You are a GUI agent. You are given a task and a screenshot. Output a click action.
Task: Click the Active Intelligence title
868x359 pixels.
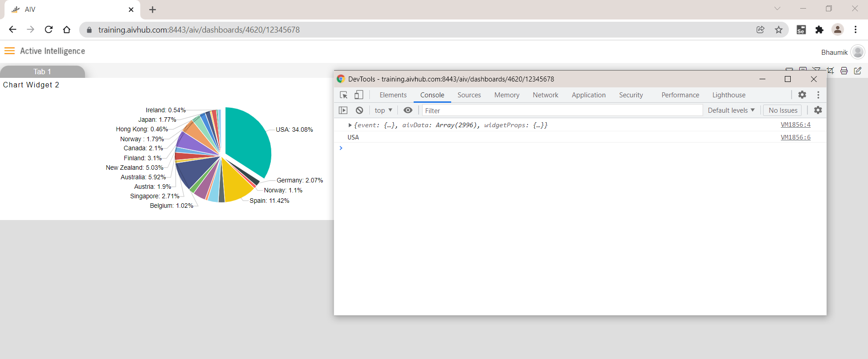point(52,51)
